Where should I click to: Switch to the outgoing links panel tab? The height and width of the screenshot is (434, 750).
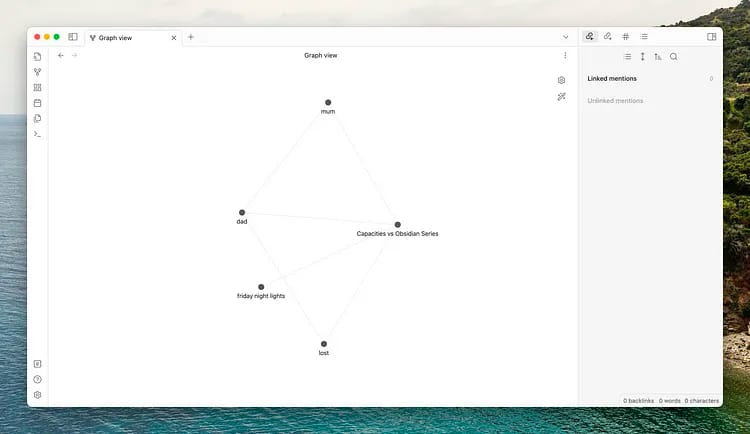(x=607, y=36)
